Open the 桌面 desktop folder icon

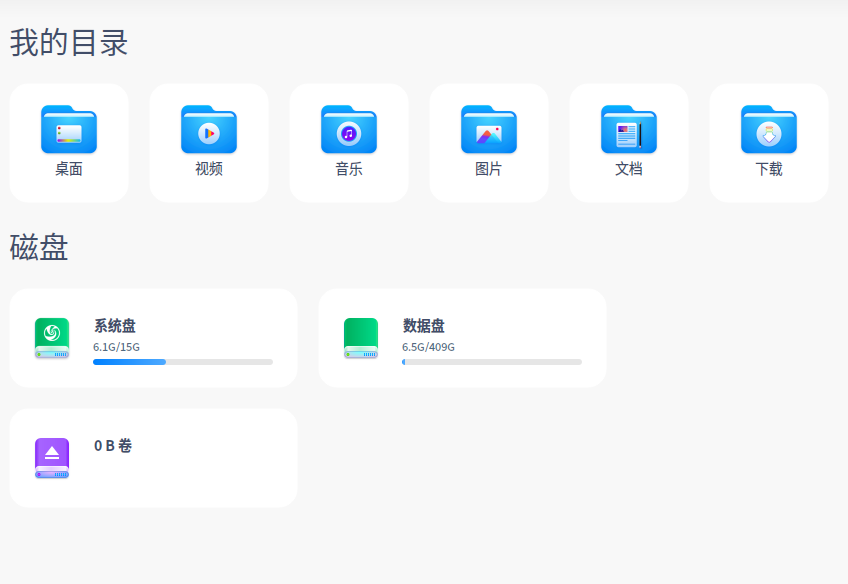click(69, 130)
